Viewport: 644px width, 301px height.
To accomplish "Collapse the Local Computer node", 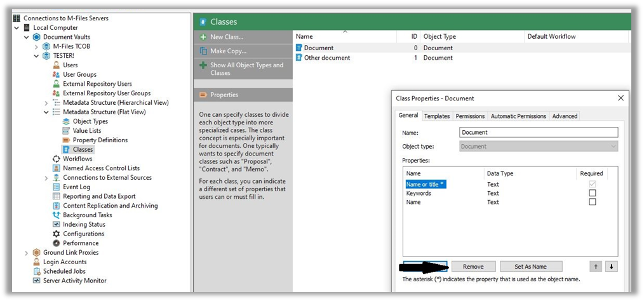I will coord(17,27).
